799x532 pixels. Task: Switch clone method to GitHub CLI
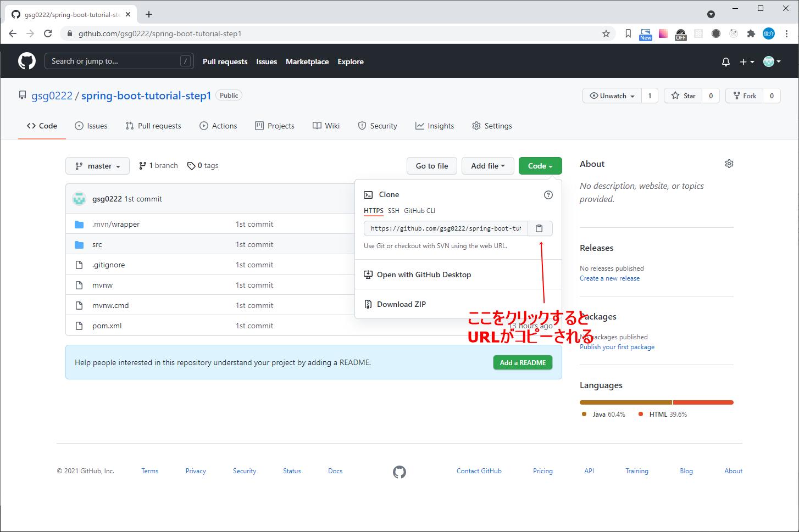pyautogui.click(x=419, y=210)
